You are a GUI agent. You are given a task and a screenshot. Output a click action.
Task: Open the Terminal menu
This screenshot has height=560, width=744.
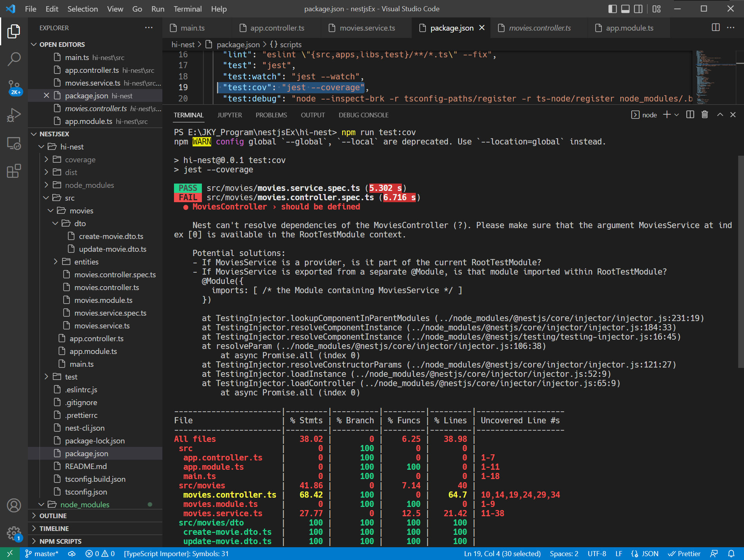click(188, 9)
